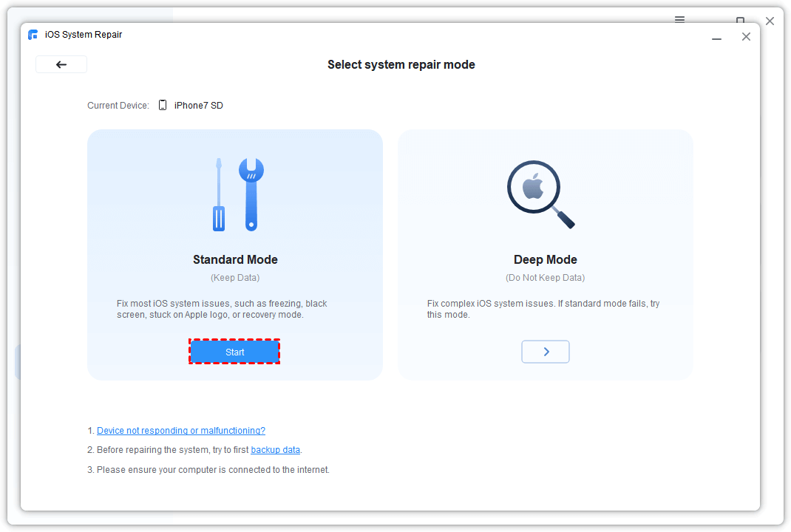Follow the 'backup data' link

tap(275, 450)
